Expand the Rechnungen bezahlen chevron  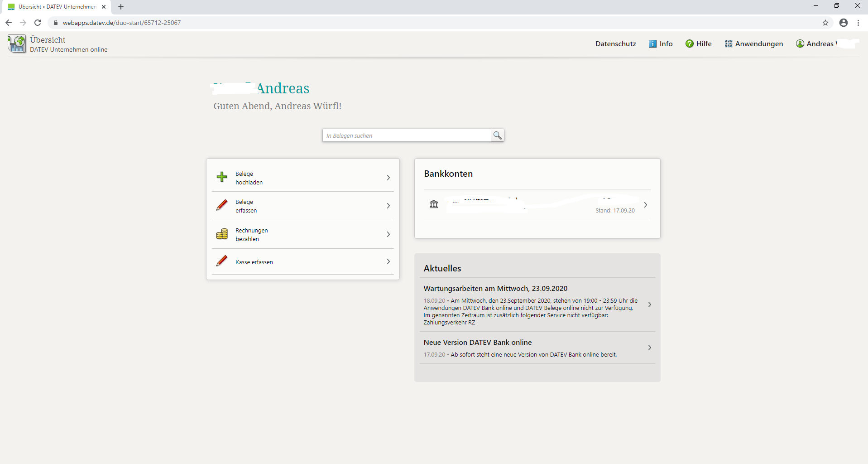(388, 234)
